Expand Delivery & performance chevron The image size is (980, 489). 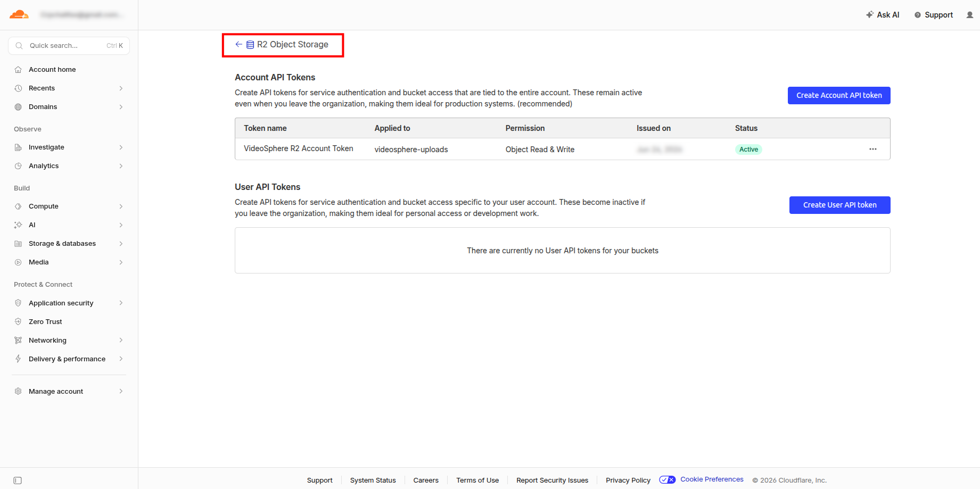[x=121, y=359]
